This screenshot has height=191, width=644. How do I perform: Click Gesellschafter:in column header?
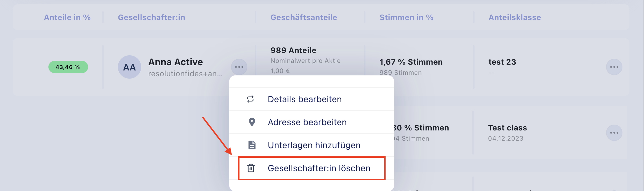pos(151,17)
